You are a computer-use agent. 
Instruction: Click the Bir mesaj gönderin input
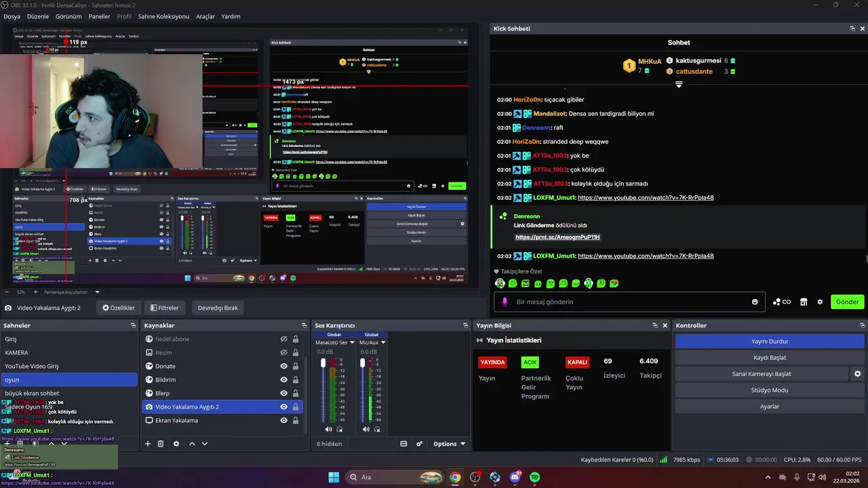click(x=630, y=302)
